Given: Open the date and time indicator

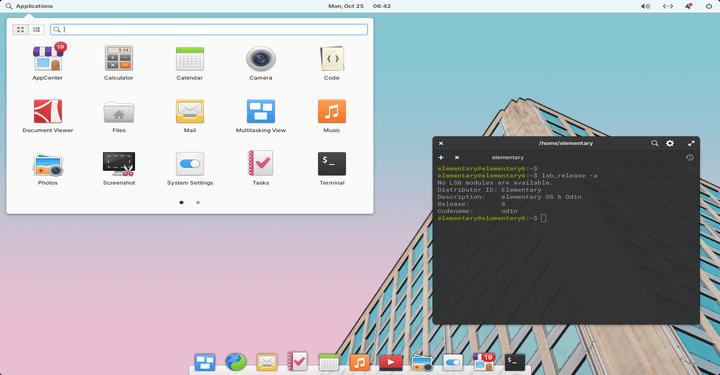Looking at the screenshot, I should pos(360,6).
